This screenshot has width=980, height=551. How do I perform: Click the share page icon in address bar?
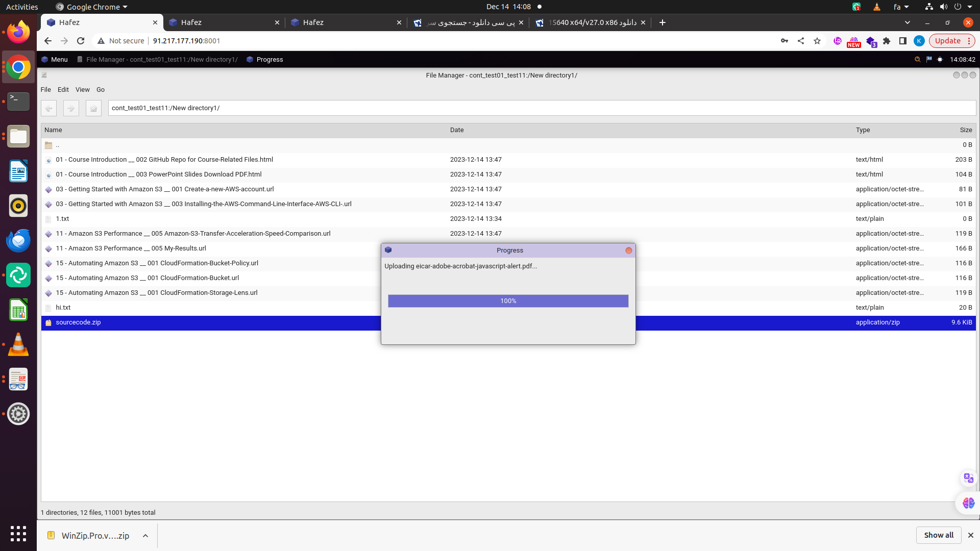(801, 41)
